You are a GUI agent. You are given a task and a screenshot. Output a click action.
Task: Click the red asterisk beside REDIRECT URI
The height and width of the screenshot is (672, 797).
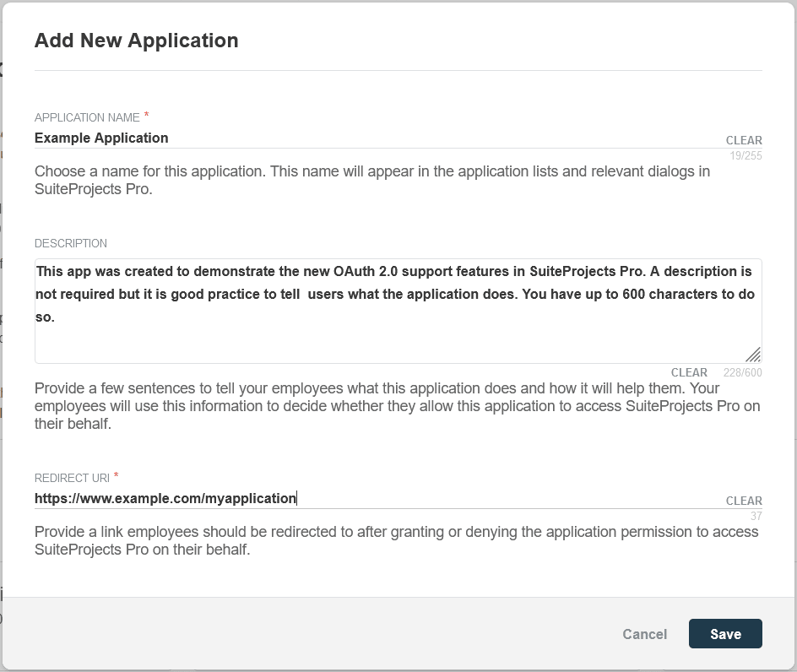click(117, 476)
